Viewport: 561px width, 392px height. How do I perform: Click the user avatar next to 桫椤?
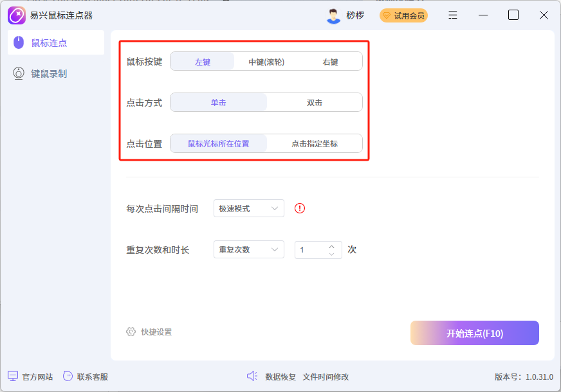[x=334, y=14]
